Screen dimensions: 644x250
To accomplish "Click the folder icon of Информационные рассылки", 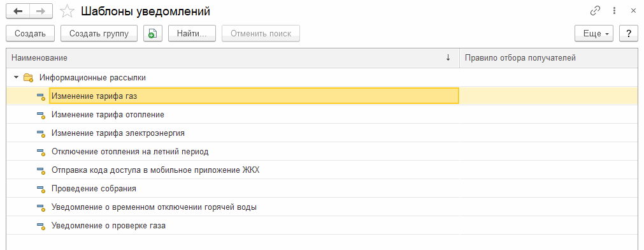I will click(x=28, y=77).
